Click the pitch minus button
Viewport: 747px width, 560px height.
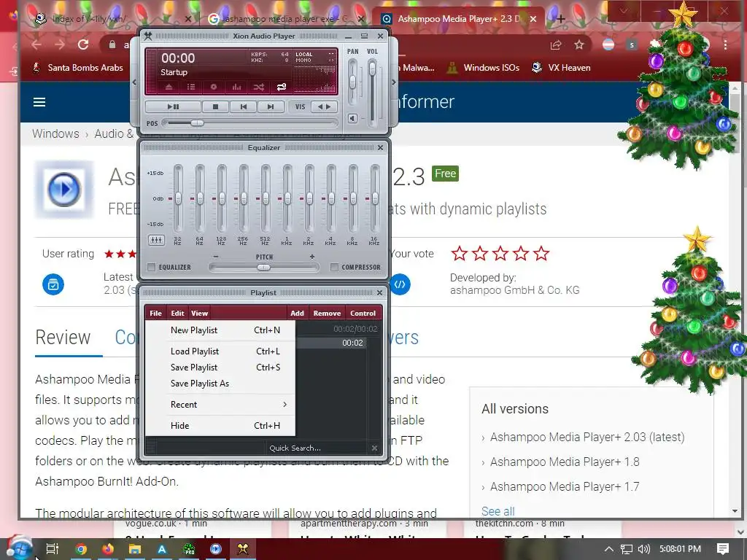pyautogui.click(x=216, y=257)
